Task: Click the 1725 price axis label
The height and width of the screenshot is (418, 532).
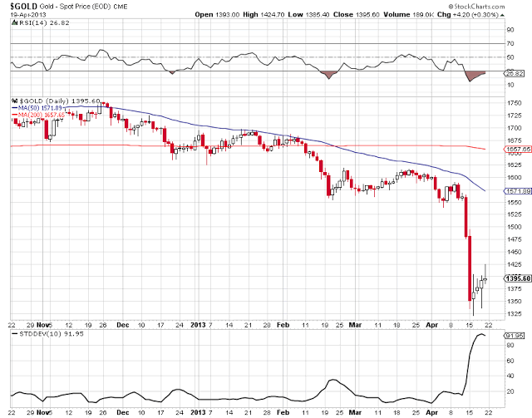Action: pyautogui.click(x=515, y=116)
